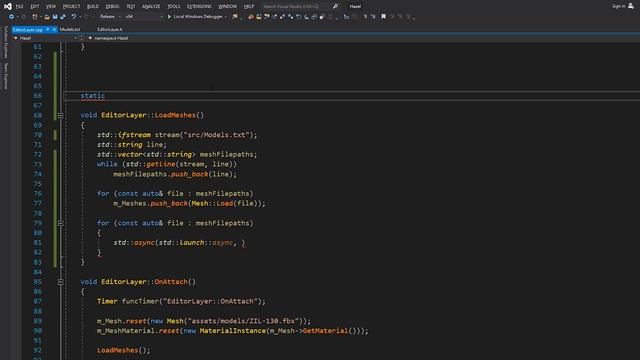Switch to the EditorLayer.h tab

click(x=110, y=29)
